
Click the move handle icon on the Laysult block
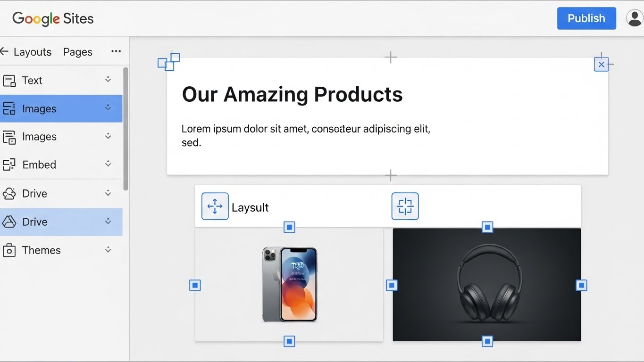(215, 206)
